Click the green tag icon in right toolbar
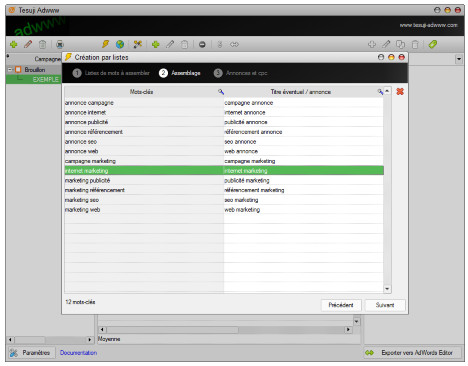 point(433,44)
